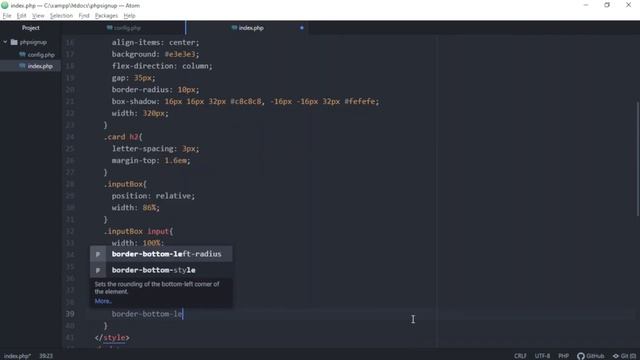This screenshot has width=640, height=360.
Task: Click line number 39 in gutter
Action: 70,314
